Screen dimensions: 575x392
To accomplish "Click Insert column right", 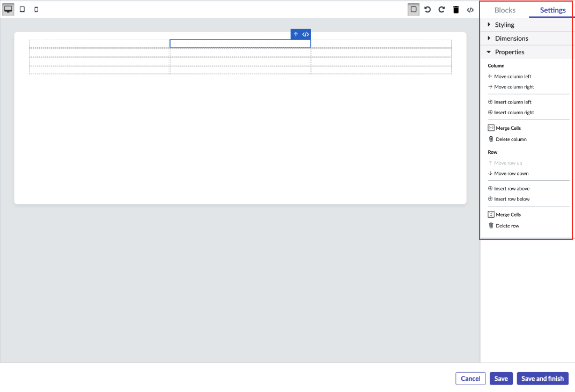I will pyautogui.click(x=511, y=112).
